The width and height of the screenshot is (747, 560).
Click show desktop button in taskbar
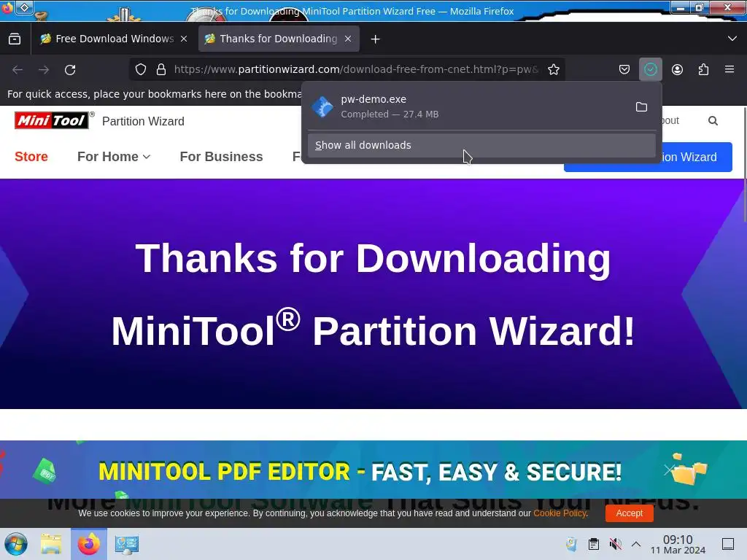pos(728,544)
